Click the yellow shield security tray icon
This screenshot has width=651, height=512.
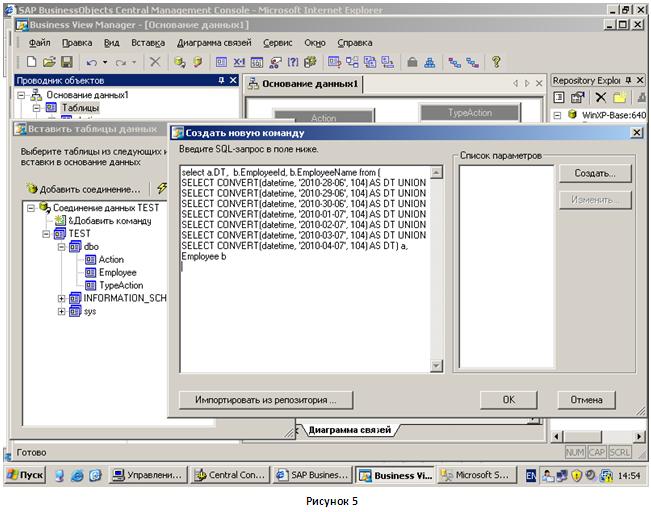point(577,475)
